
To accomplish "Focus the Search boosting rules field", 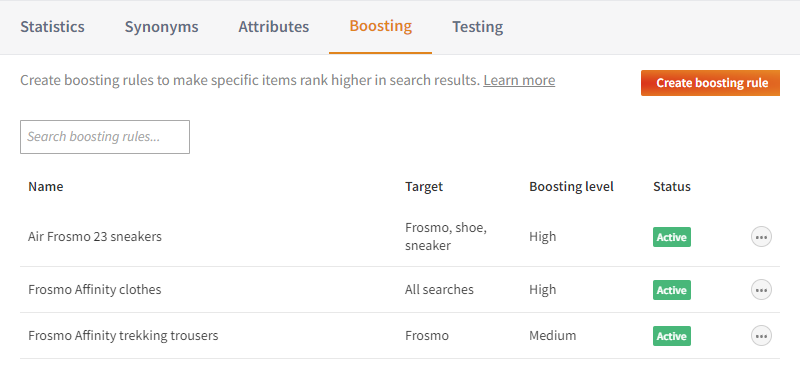I will tap(105, 137).
